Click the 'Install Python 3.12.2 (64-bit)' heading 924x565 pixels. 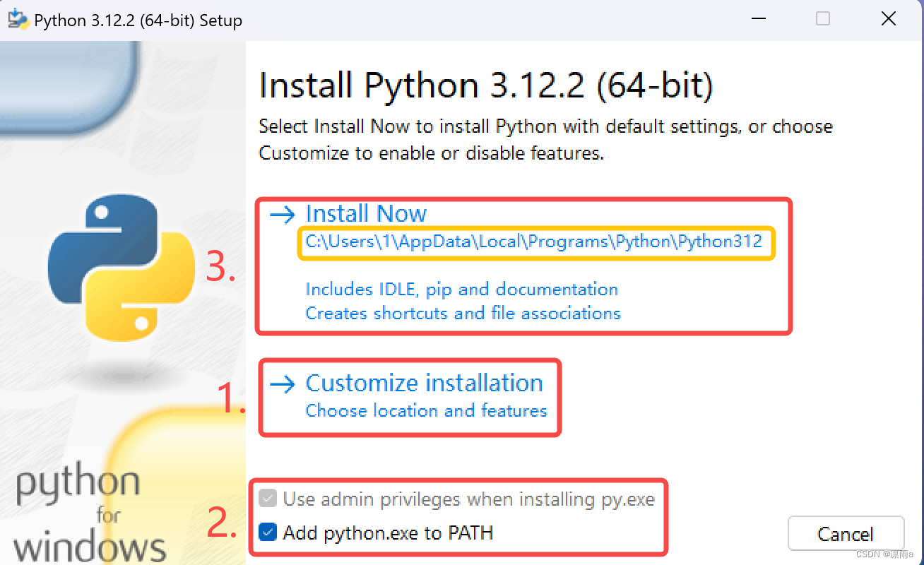point(486,85)
